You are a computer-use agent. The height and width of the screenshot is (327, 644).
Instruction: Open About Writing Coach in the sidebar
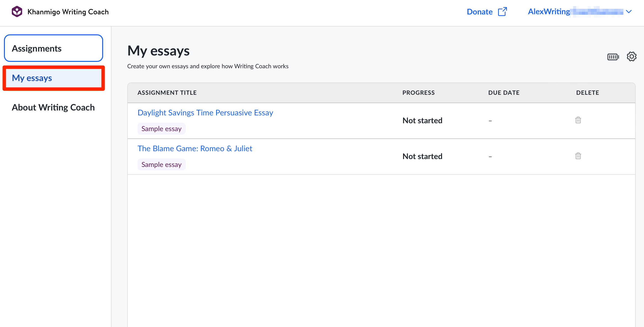pos(53,108)
